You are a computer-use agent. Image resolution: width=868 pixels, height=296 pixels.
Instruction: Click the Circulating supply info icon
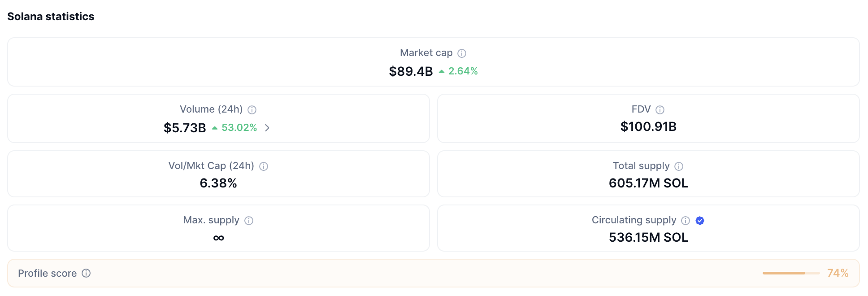686,221
